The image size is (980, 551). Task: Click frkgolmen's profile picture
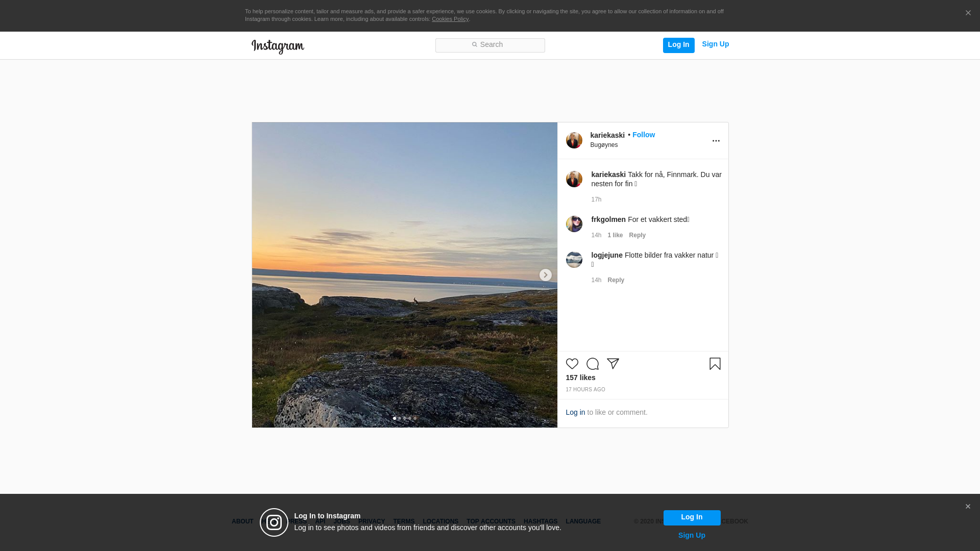[x=574, y=224]
